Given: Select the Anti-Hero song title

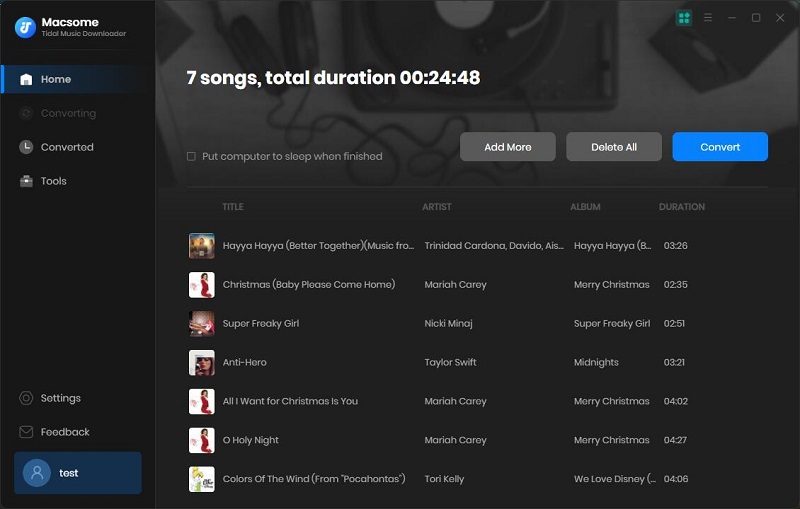Looking at the screenshot, I should click(x=244, y=362).
